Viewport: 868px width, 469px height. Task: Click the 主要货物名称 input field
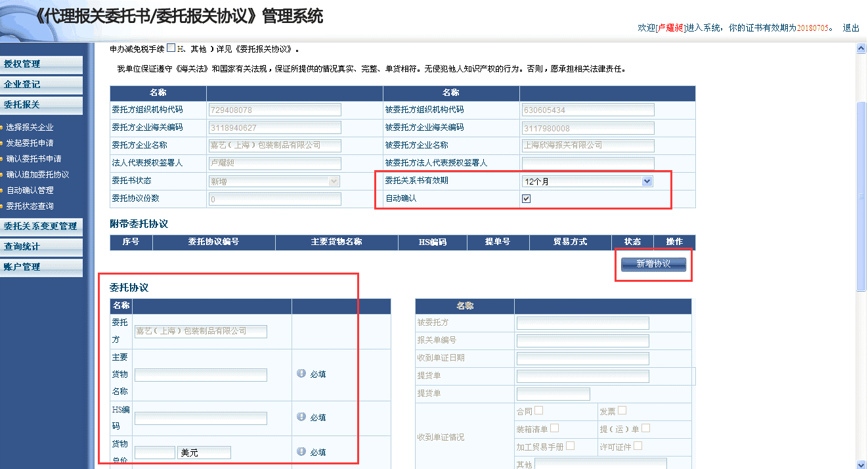tap(201, 375)
